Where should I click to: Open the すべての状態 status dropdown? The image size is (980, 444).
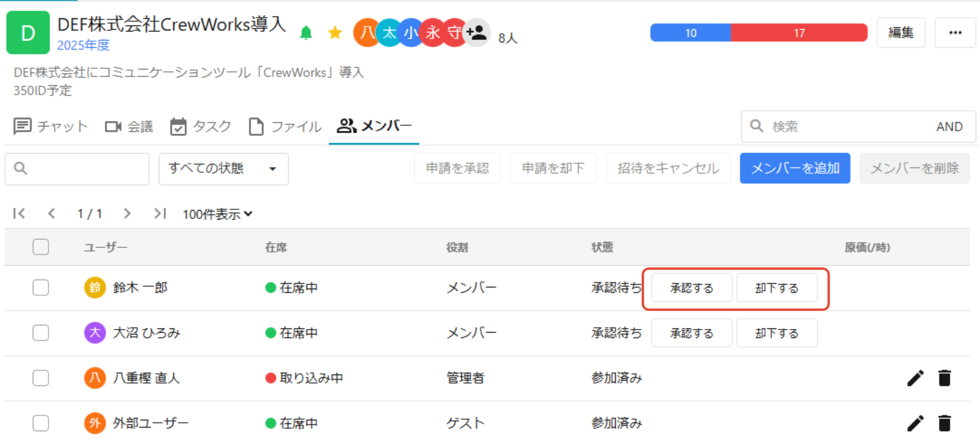(x=223, y=169)
